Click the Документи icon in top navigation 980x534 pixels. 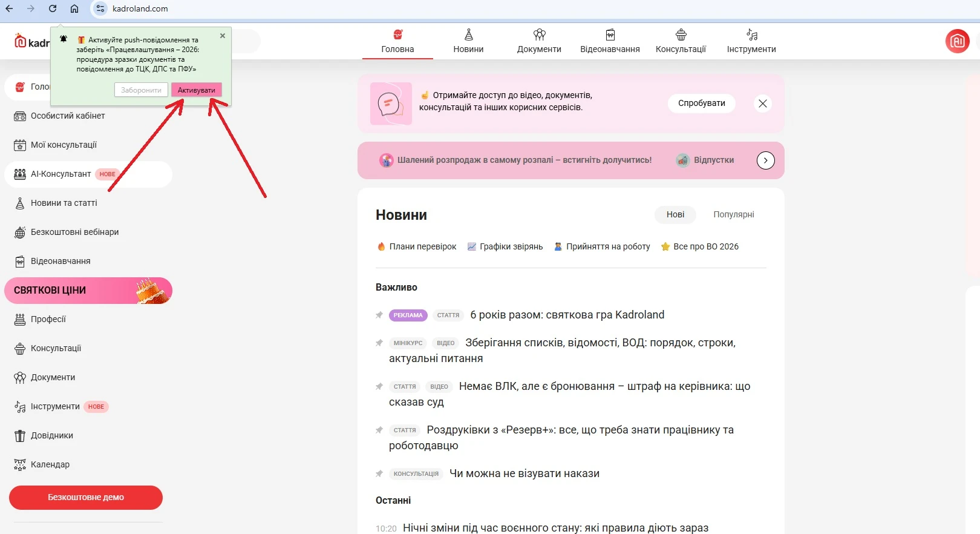pyautogui.click(x=539, y=35)
